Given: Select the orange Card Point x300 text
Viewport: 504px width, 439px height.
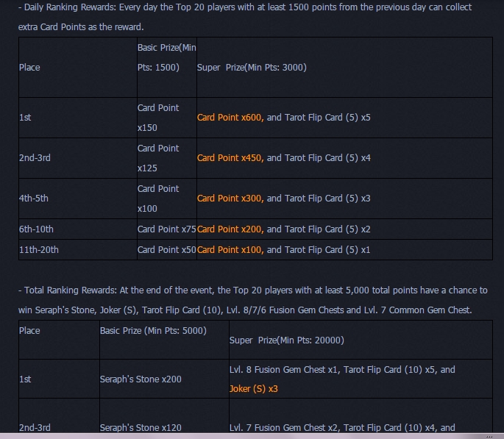Looking at the screenshot, I should (x=230, y=199).
